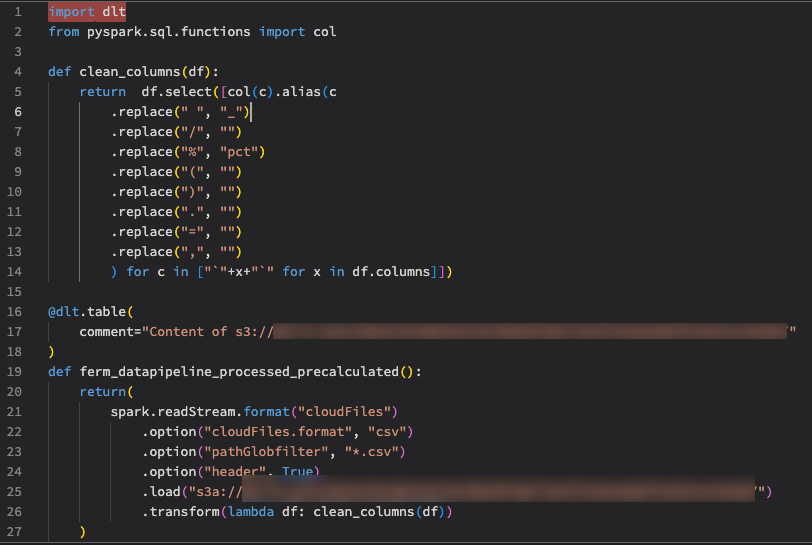Click line number 1 in the gutter
The image size is (812, 545).
tap(18, 12)
